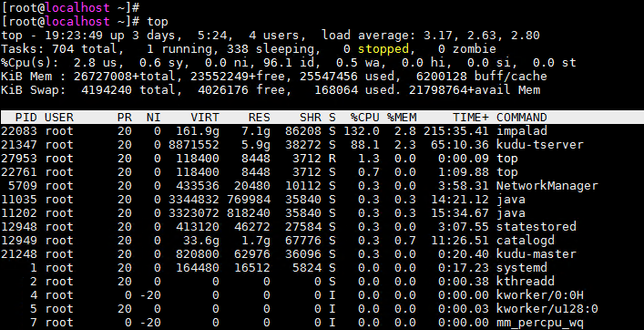Click the '19:23:49' time in top header
Screen dimensions: 644x330
point(74,36)
